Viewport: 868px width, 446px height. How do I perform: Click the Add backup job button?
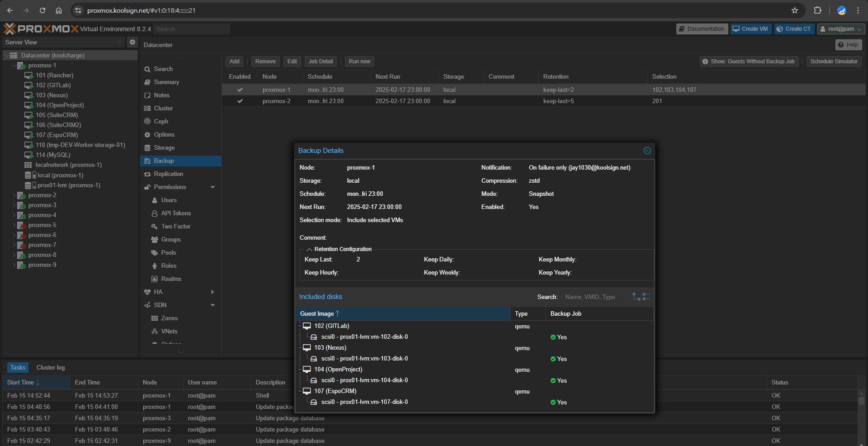(x=235, y=62)
